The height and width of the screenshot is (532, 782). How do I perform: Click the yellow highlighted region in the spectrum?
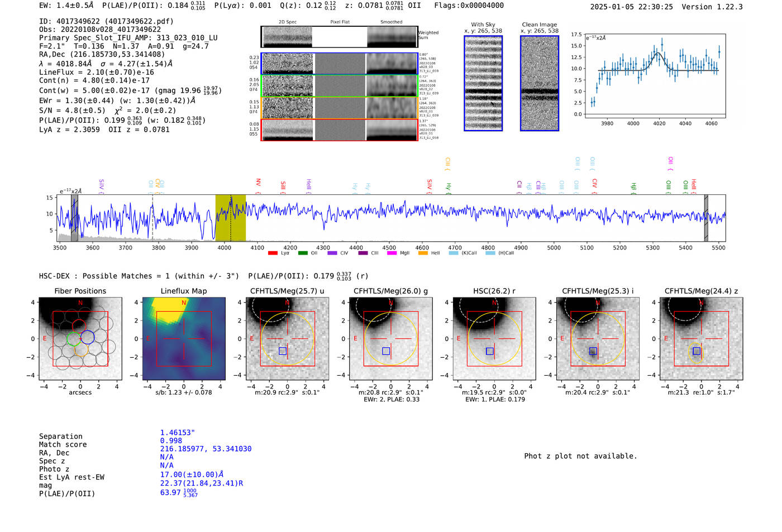click(x=231, y=218)
